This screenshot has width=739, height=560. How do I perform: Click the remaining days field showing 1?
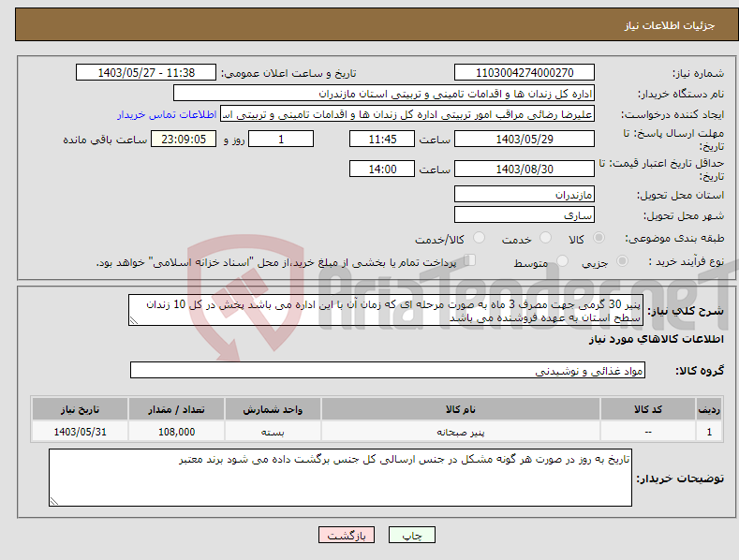pyautogui.click(x=281, y=139)
